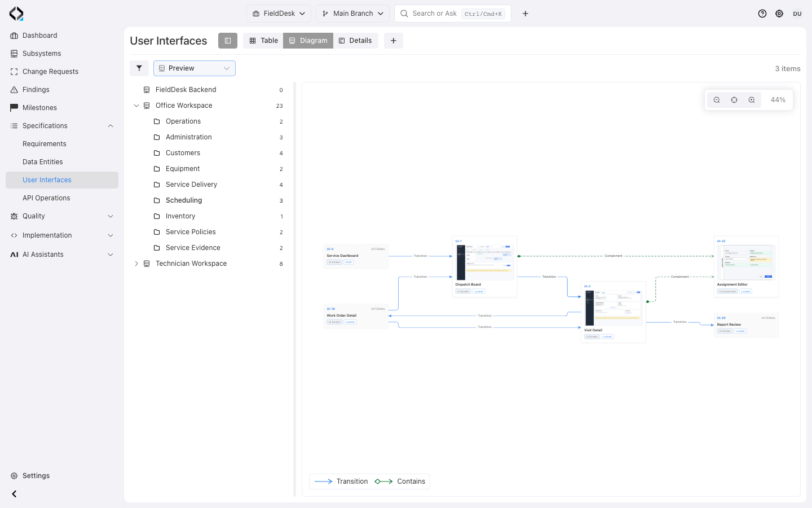812x508 pixels.
Task: Click the FieldDesk Backend server icon
Action: tap(147, 90)
